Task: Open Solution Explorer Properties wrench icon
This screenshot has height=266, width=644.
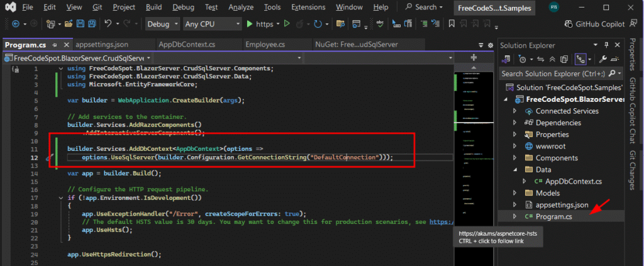Action: point(603,60)
